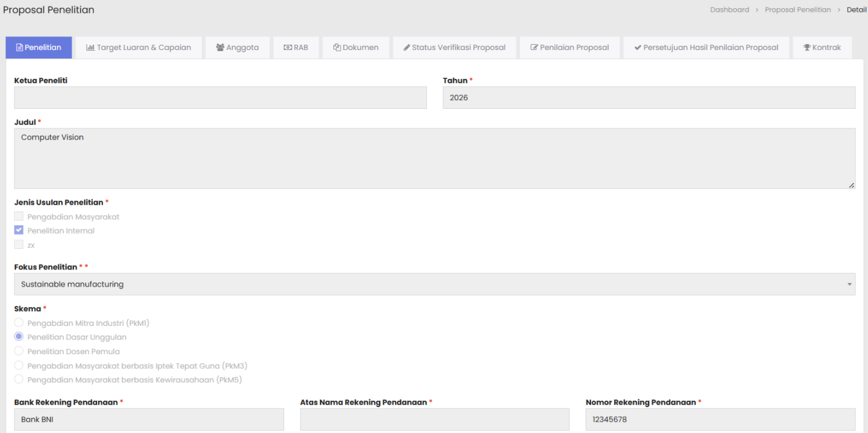This screenshot has width=868, height=433.
Task: Click the Judul text area
Action: pyautogui.click(x=434, y=158)
